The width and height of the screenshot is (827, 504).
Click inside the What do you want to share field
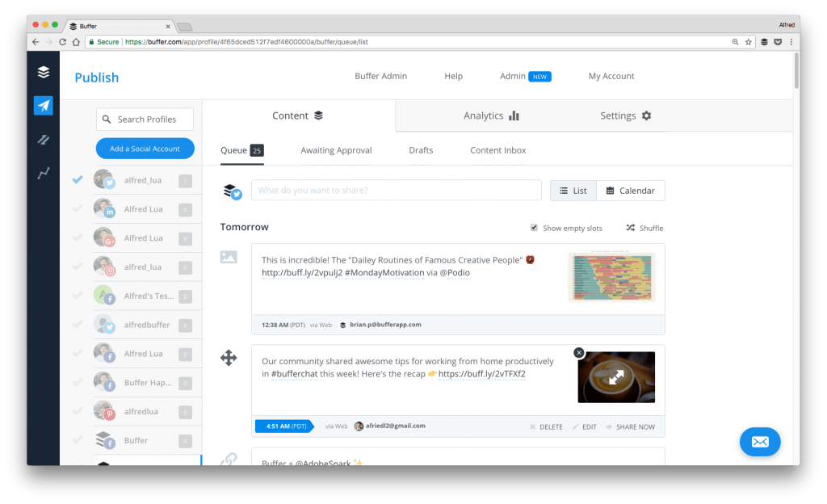396,190
